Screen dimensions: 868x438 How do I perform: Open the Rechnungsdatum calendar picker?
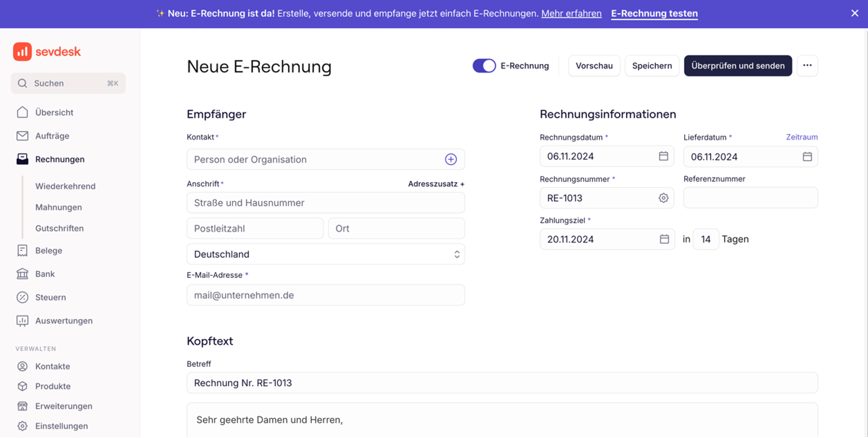point(663,156)
